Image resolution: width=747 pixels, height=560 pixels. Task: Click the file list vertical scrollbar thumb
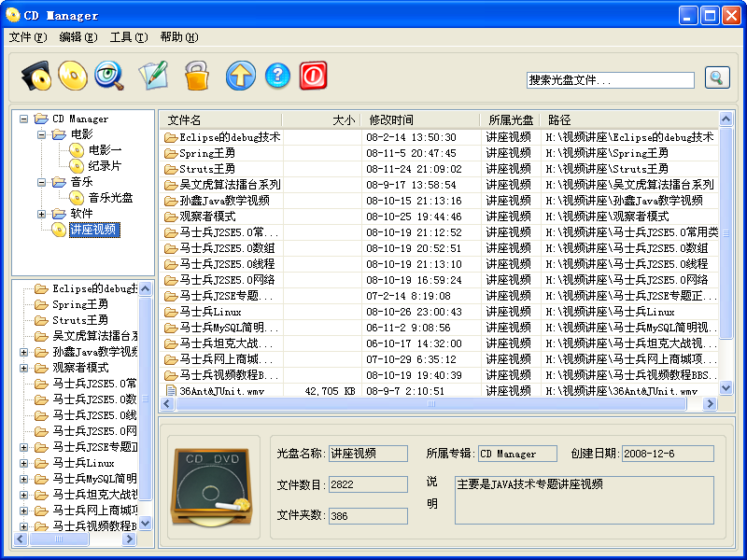click(x=726, y=232)
